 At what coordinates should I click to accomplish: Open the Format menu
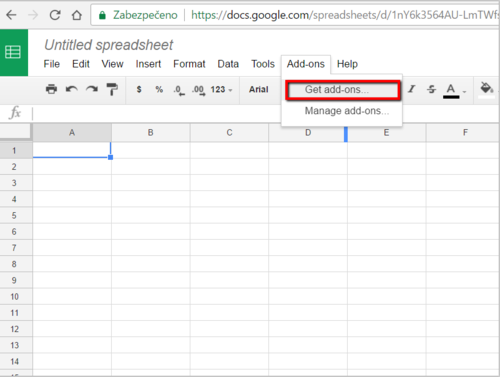coord(189,64)
